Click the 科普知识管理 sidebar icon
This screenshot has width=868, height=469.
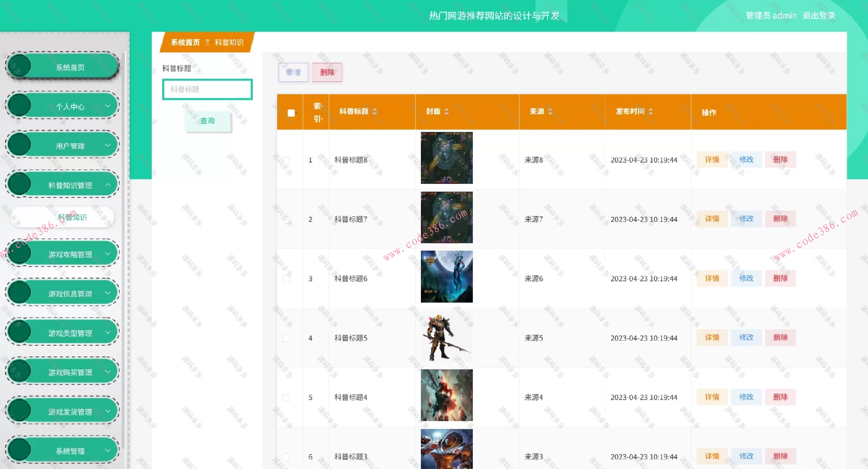[x=19, y=183]
